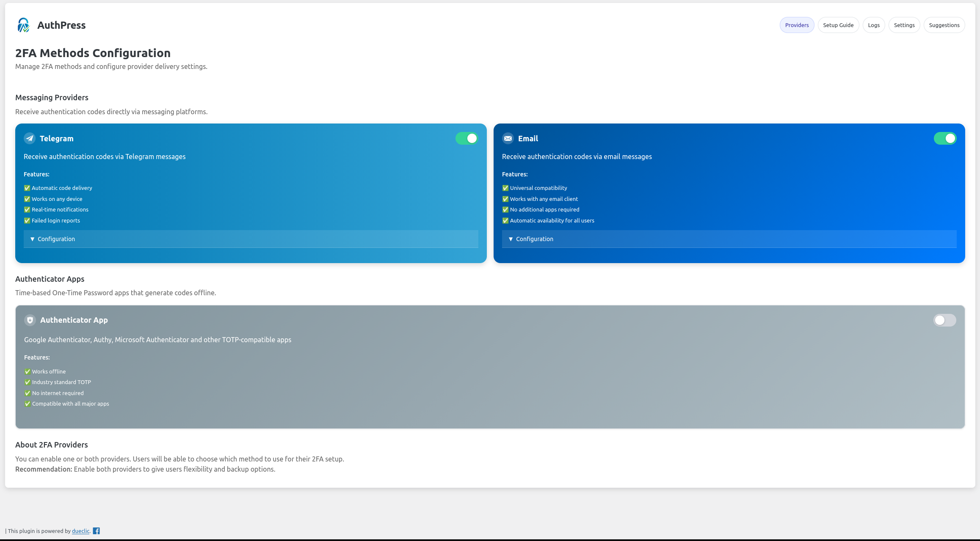This screenshot has width=980, height=541.
Task: Enable the Authenticator App toggle
Action: [x=945, y=320]
